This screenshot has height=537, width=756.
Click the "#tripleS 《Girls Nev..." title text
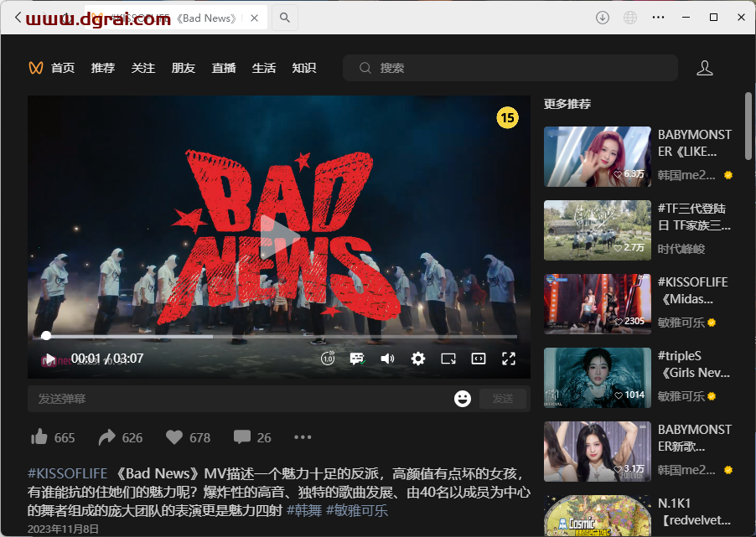point(694,364)
